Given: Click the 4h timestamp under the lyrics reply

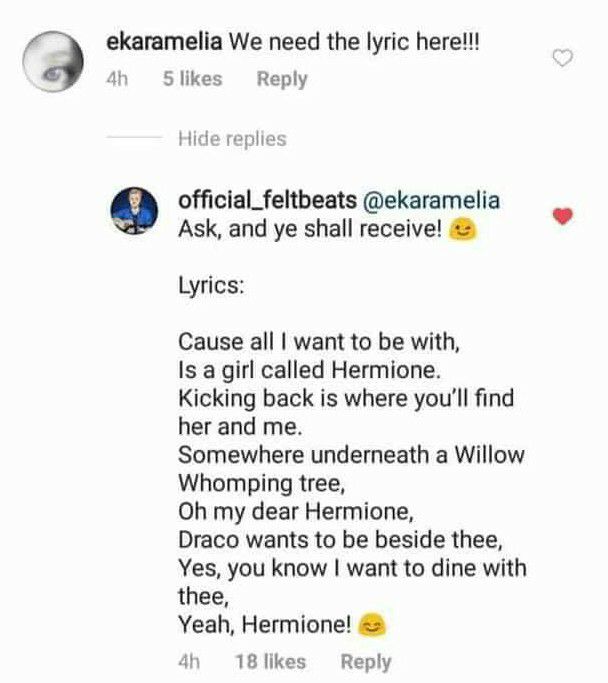Looking at the screenshot, I should (189, 661).
